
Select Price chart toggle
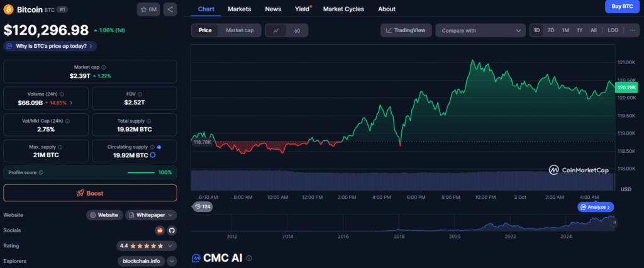(x=206, y=30)
